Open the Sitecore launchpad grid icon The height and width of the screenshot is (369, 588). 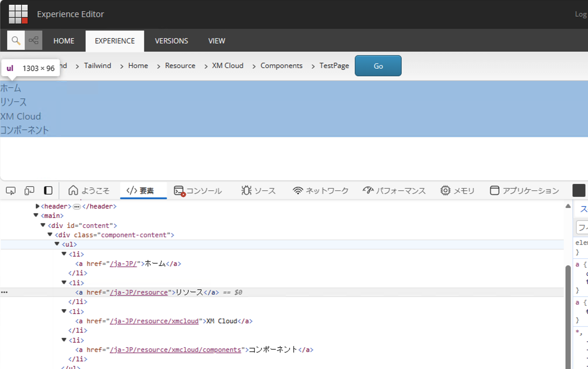point(18,14)
